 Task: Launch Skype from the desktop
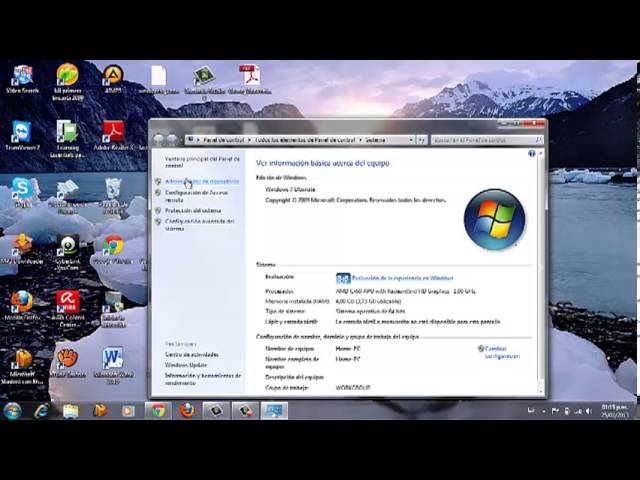[x=20, y=189]
